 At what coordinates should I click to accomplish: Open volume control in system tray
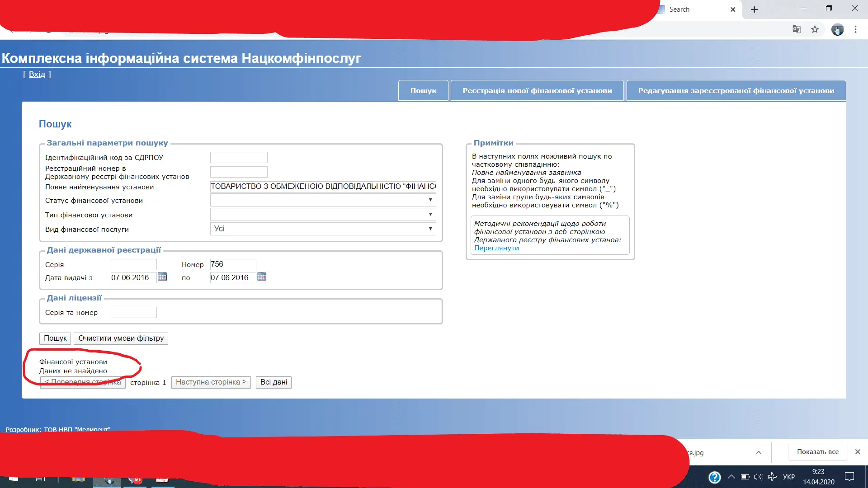coord(758,477)
